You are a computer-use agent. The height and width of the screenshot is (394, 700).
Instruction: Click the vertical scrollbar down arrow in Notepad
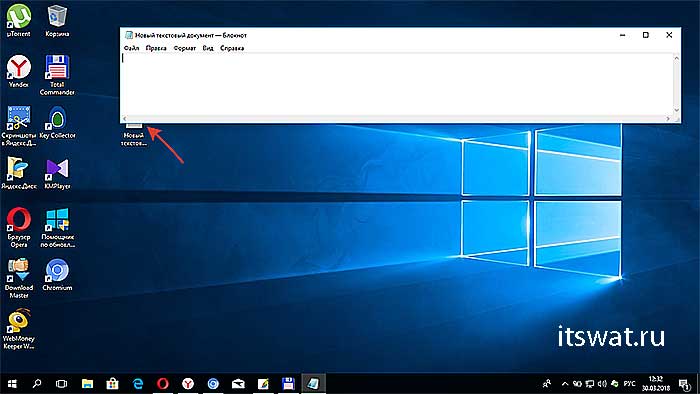[676, 110]
